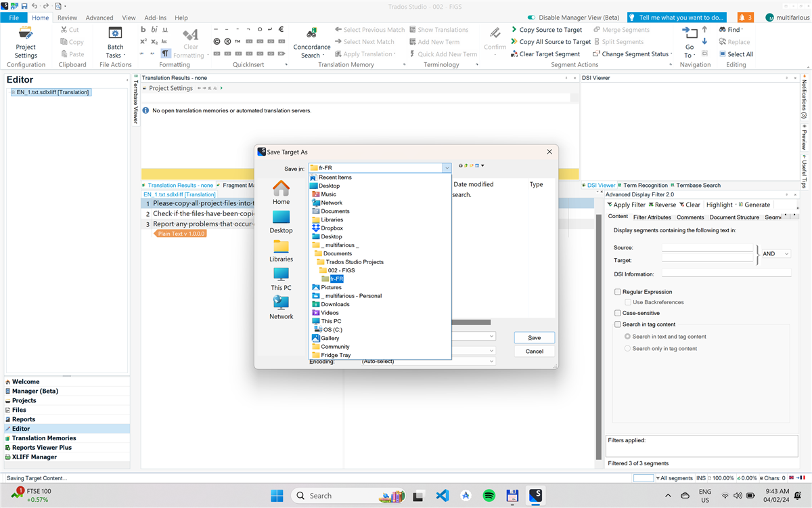The image size is (812, 508).
Task: Select OS (C:) drive in list
Action: (x=332, y=329)
